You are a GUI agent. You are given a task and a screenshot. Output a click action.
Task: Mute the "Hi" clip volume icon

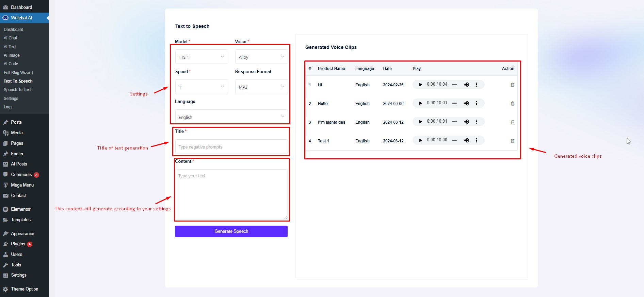(x=467, y=85)
